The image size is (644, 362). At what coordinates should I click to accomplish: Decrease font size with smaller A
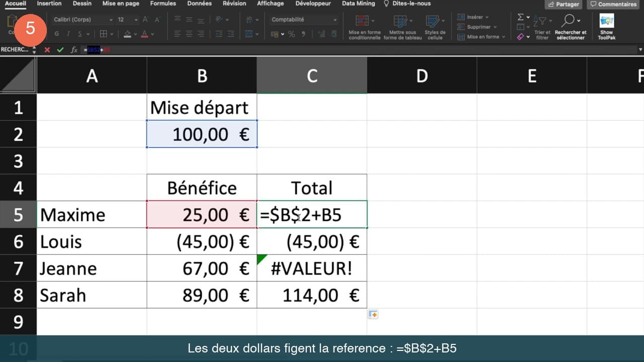[x=158, y=20]
